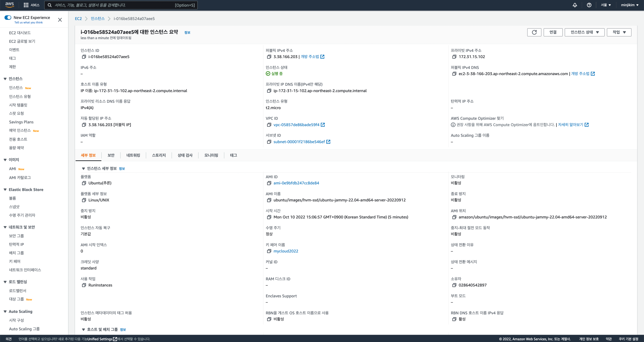Open the vpc-05857de86bade59f4 link
The image size is (644, 342).
point(296,125)
